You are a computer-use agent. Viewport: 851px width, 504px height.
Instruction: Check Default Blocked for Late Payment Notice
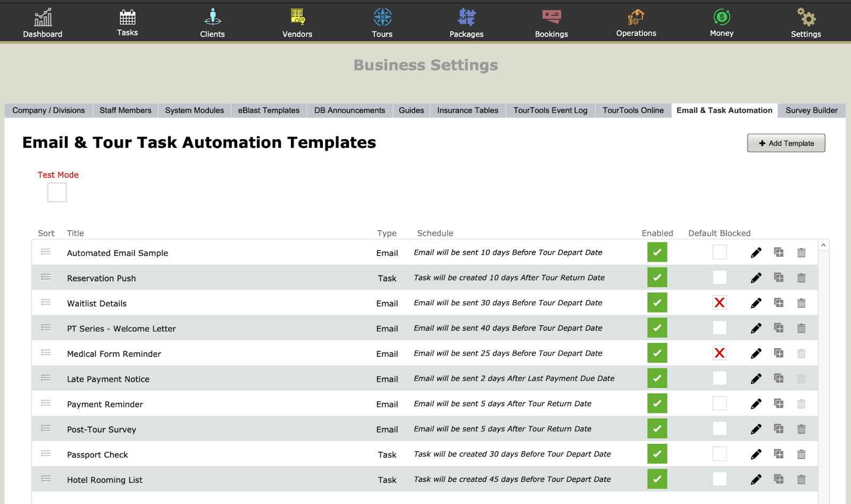click(720, 378)
